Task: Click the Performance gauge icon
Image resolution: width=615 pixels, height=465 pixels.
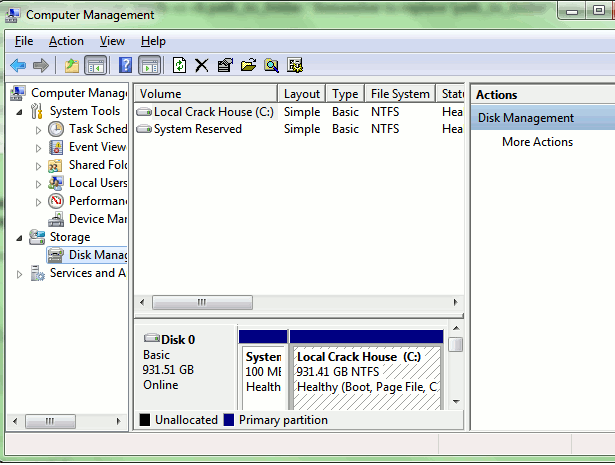Action: click(56, 201)
